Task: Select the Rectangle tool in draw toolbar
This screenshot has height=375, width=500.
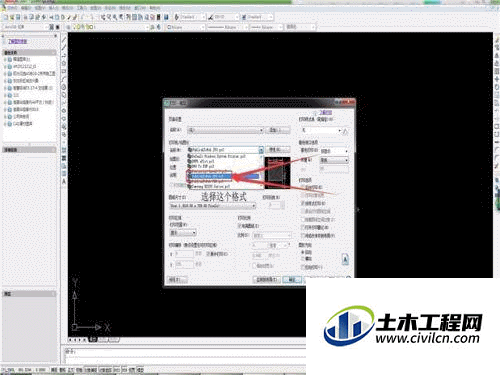Action: pyautogui.click(x=64, y=71)
